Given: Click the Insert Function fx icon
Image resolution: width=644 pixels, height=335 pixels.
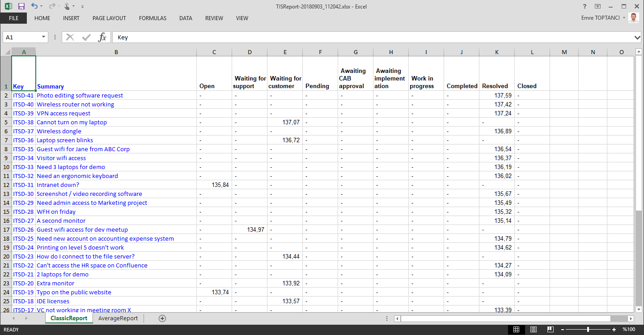Looking at the screenshot, I should 102,37.
